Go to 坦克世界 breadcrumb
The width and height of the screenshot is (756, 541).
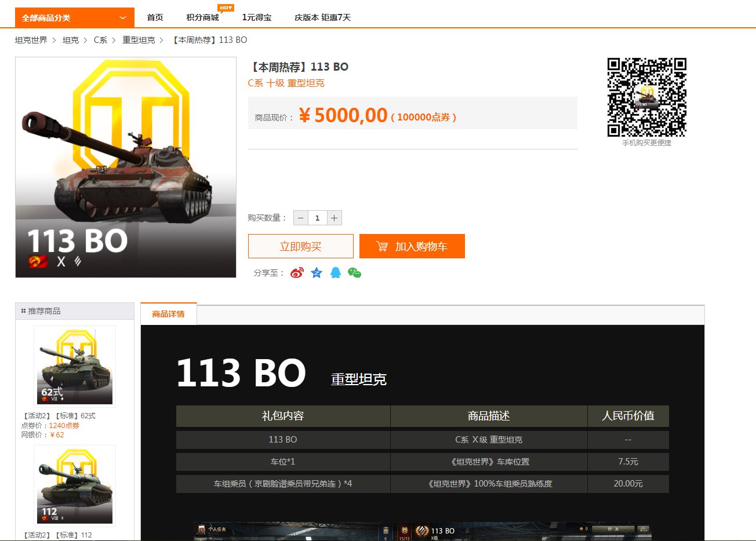click(31, 40)
